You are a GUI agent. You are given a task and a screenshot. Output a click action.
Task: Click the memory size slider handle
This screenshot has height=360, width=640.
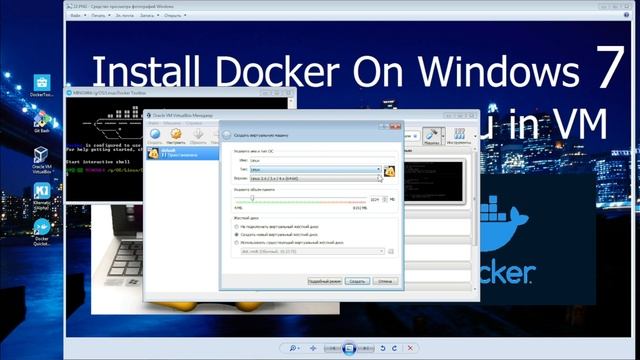[252, 198]
